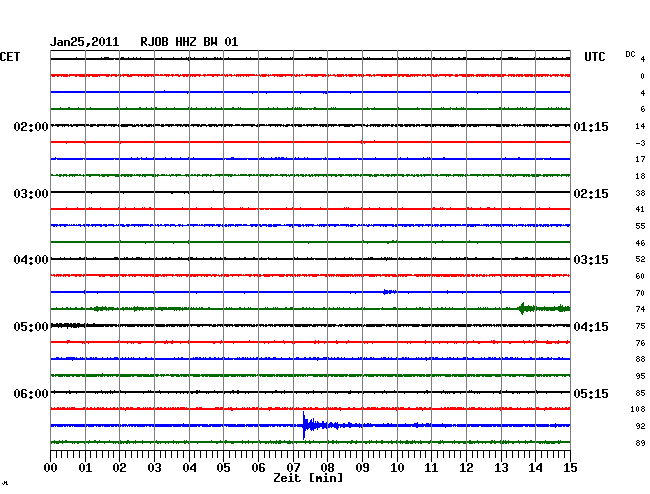
Task: Click the UTC time label "03:15"
Action: (591, 260)
